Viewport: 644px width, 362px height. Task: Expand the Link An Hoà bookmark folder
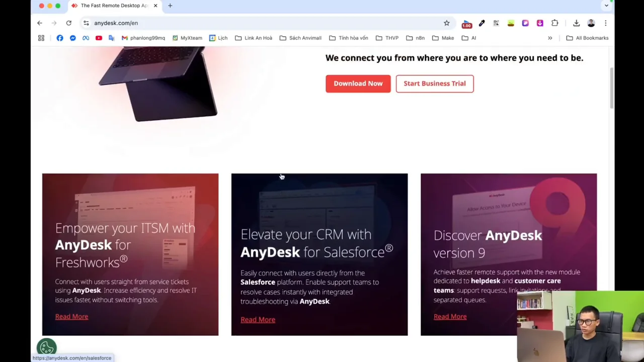coord(254,38)
